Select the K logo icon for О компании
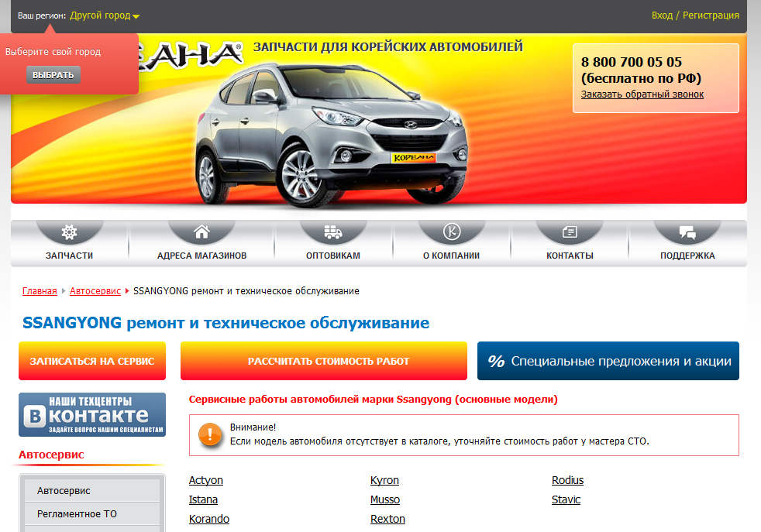Viewport: 761px width, 532px height. click(451, 232)
